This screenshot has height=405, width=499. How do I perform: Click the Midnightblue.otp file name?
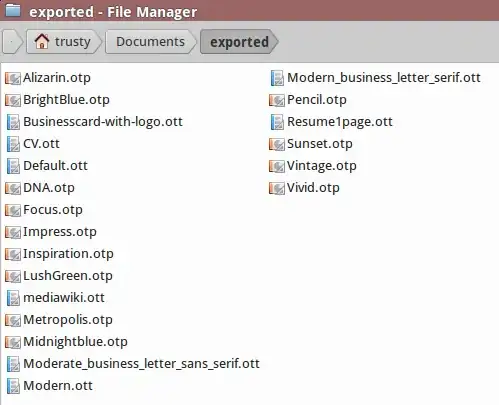coord(75,342)
